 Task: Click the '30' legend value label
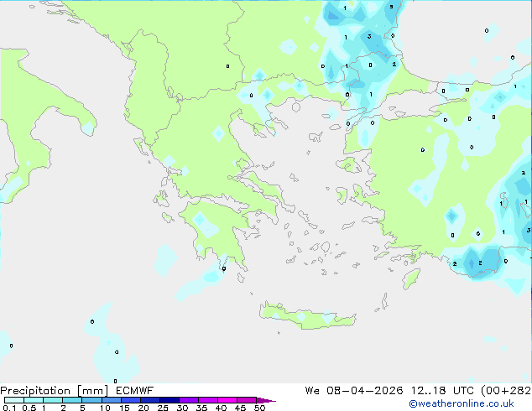(182, 408)
